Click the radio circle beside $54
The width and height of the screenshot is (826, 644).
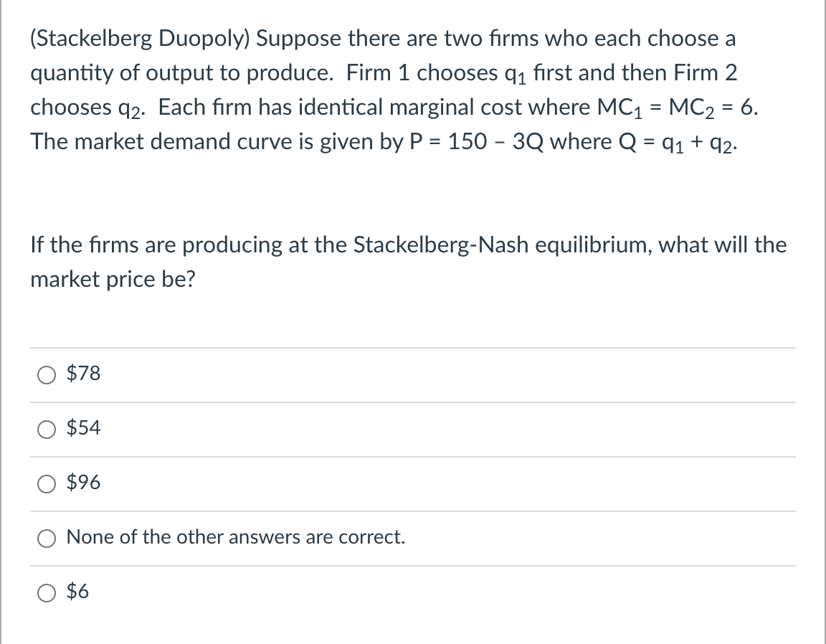point(46,428)
